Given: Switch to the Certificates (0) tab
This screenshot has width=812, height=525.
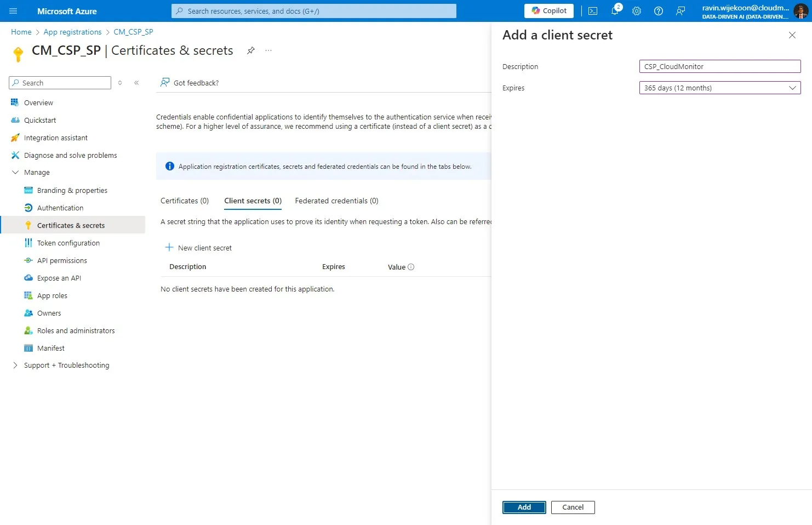Looking at the screenshot, I should (x=185, y=201).
